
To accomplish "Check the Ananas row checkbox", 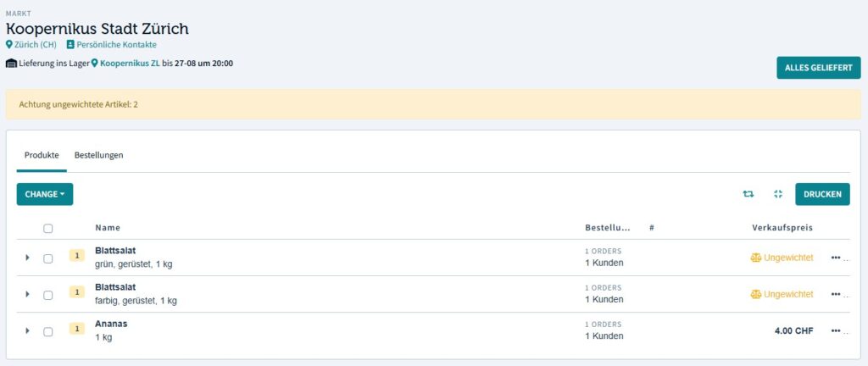I will [x=48, y=330].
